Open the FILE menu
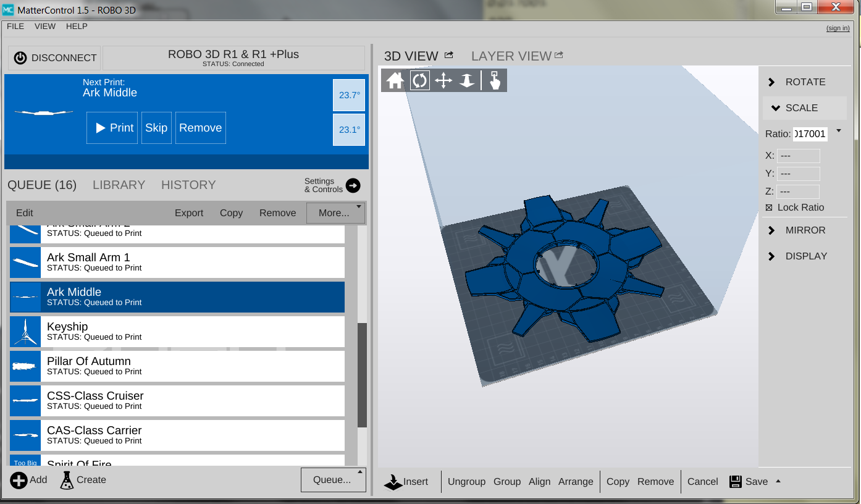This screenshot has width=861, height=504. [15, 27]
